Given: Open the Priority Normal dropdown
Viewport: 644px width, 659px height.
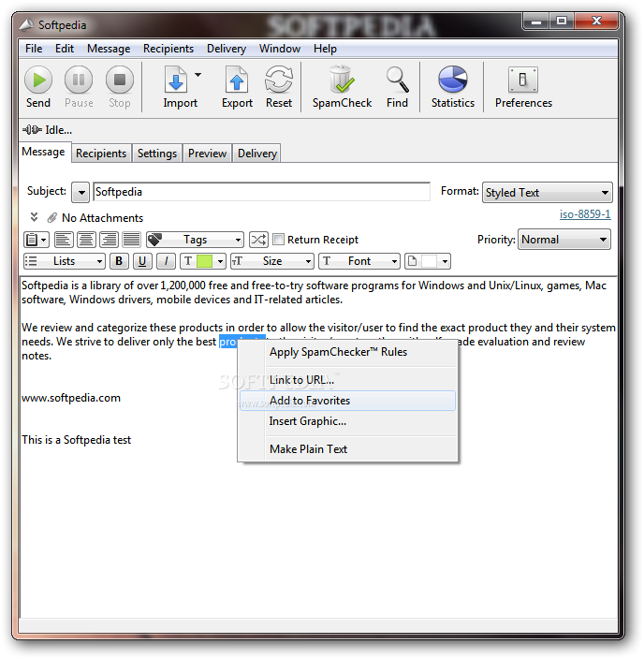Looking at the screenshot, I should 564,240.
